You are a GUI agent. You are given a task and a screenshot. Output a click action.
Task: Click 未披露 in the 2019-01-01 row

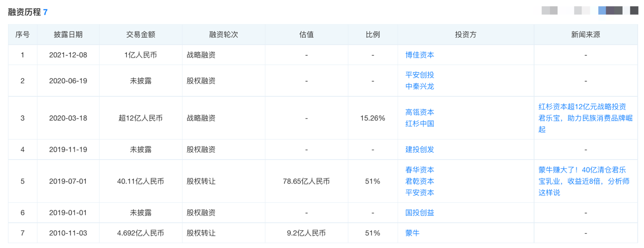141,213
